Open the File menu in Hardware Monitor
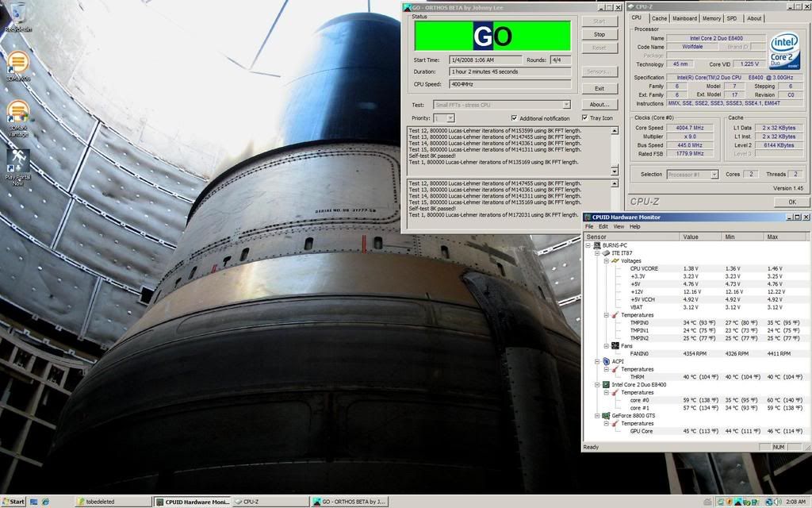Screen dimensions: 812x508 [589, 226]
